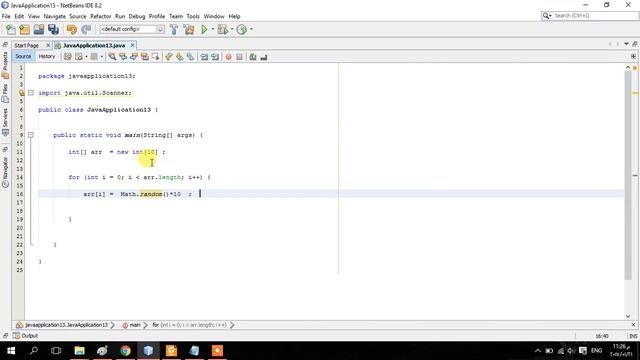Click the Comment icon in the editor toolbar
Viewport: 640px width, 360px height.
[x=253, y=57]
